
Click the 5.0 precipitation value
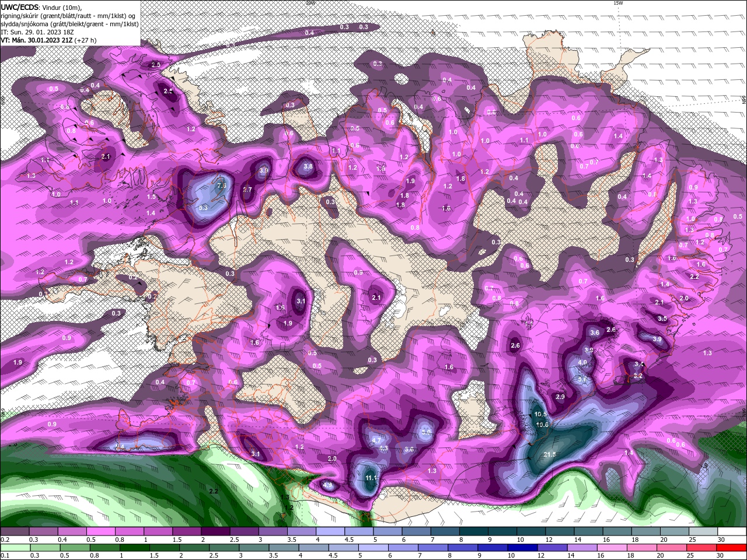pyautogui.click(x=426, y=432)
